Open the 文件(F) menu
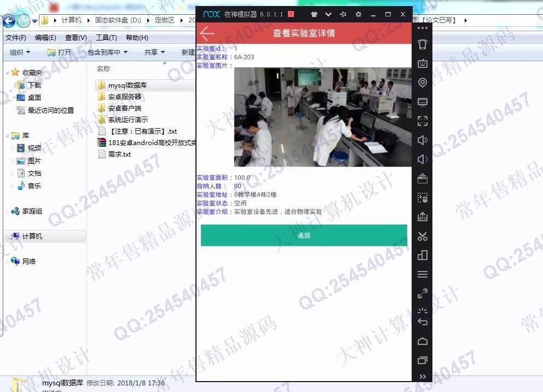543x392 pixels. tap(16, 38)
